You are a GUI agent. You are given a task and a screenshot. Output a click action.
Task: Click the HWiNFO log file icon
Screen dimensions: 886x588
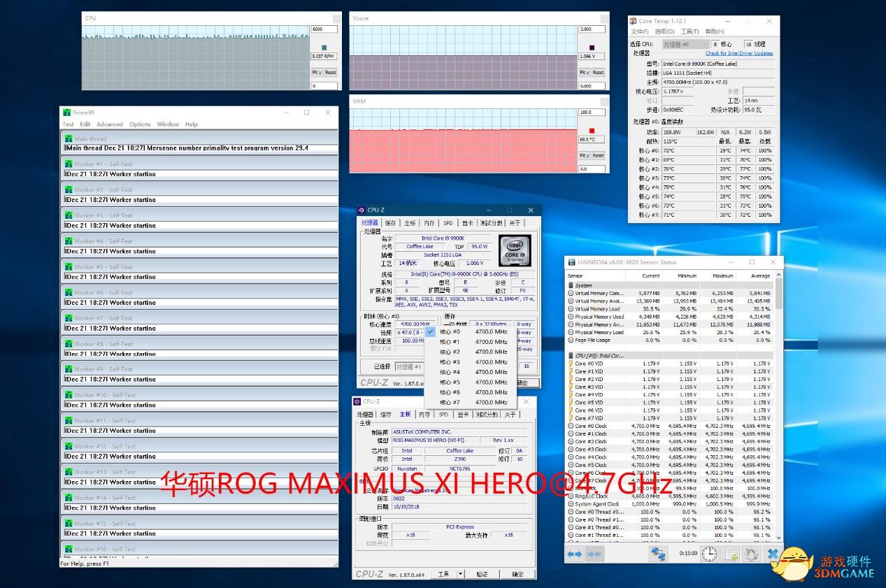(731, 554)
